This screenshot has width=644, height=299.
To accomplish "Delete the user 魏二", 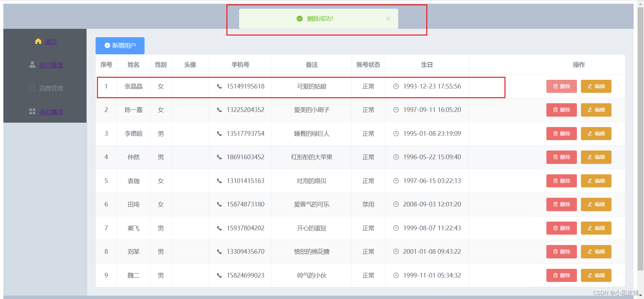I will (561, 276).
